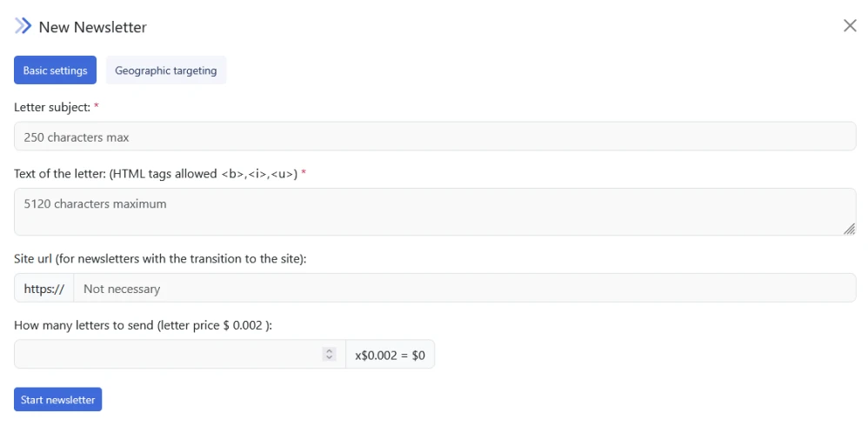Image resolution: width=868 pixels, height=426 pixels.
Task: Click the letters count number field
Action: click(165, 355)
